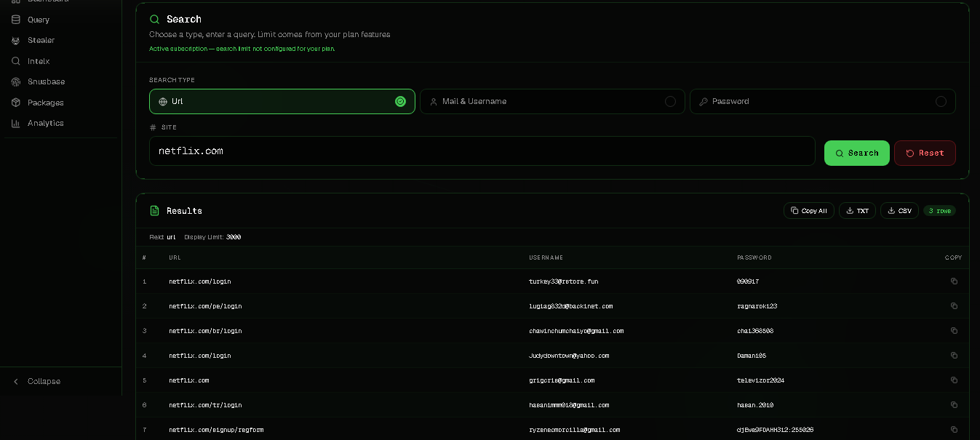980x440 pixels.
Task: Click the netflix.com/login URL in row 1
Action: 200,281
